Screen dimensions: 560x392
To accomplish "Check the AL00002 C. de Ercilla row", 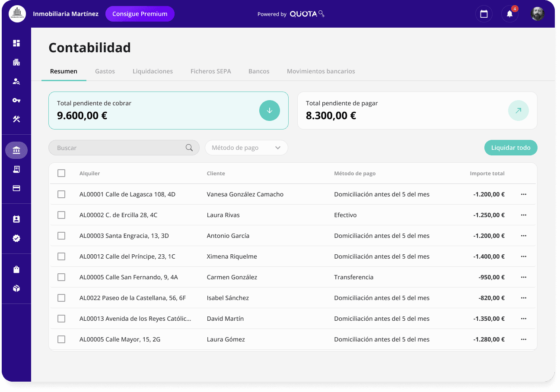I will [61, 215].
